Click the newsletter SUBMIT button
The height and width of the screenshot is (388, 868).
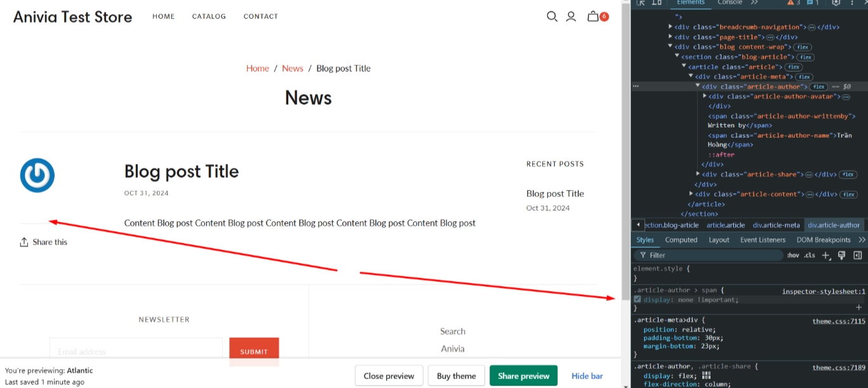(x=254, y=352)
